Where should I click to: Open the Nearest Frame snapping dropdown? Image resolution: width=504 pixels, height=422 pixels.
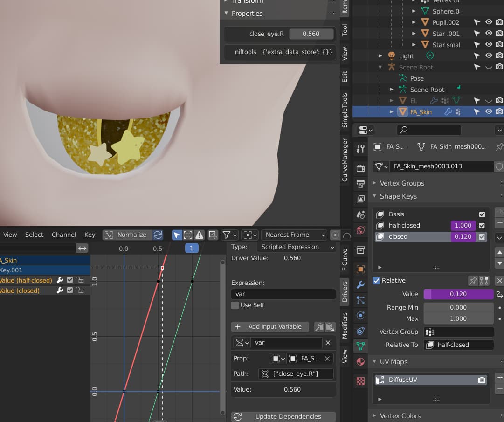coord(294,235)
